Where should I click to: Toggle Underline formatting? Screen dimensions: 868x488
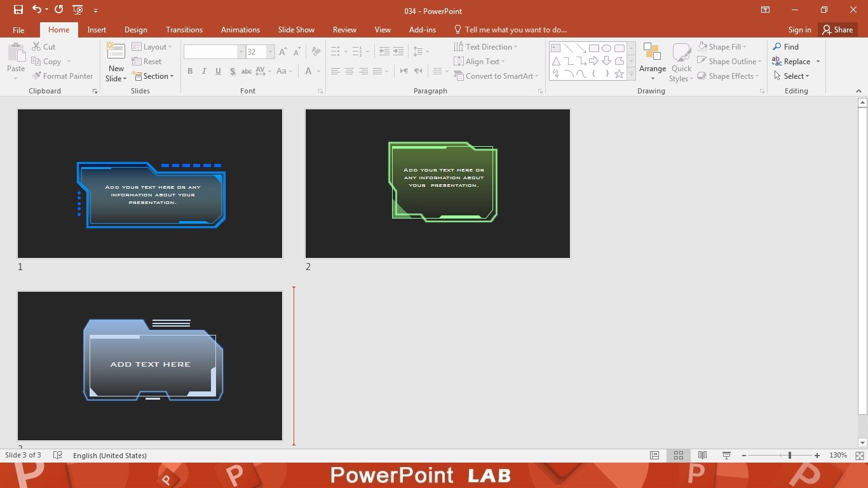coord(219,71)
